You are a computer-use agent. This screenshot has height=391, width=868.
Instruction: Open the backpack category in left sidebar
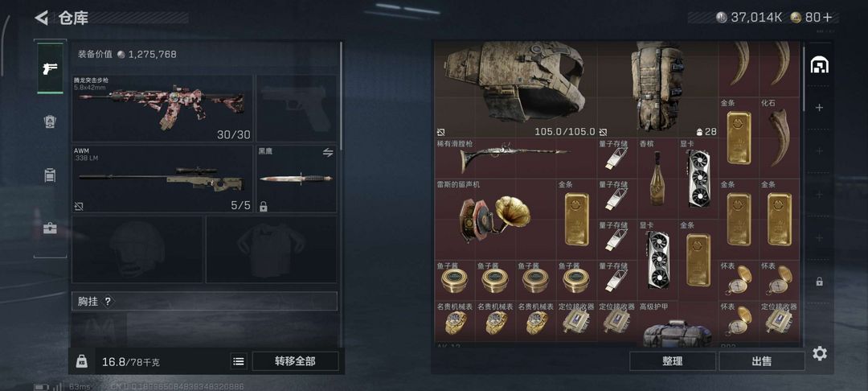(50, 175)
